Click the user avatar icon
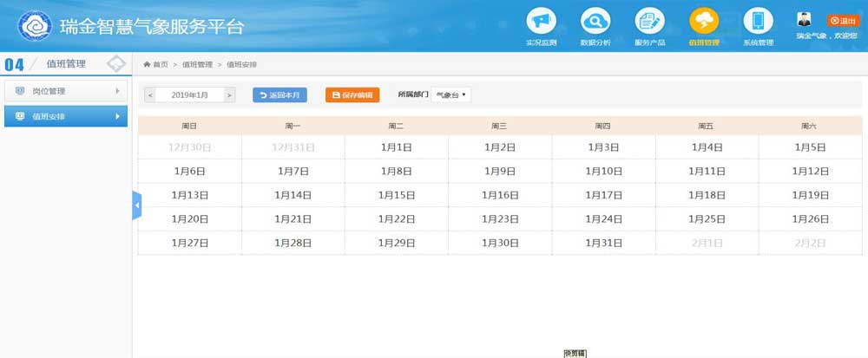 pos(805,20)
